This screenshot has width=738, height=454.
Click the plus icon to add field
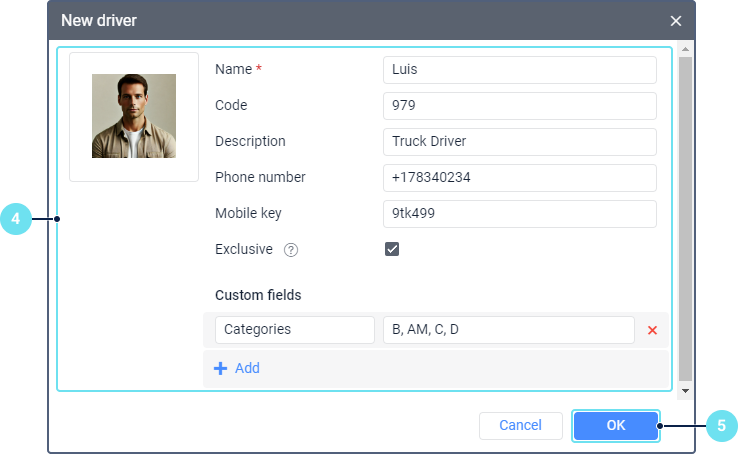click(x=221, y=368)
